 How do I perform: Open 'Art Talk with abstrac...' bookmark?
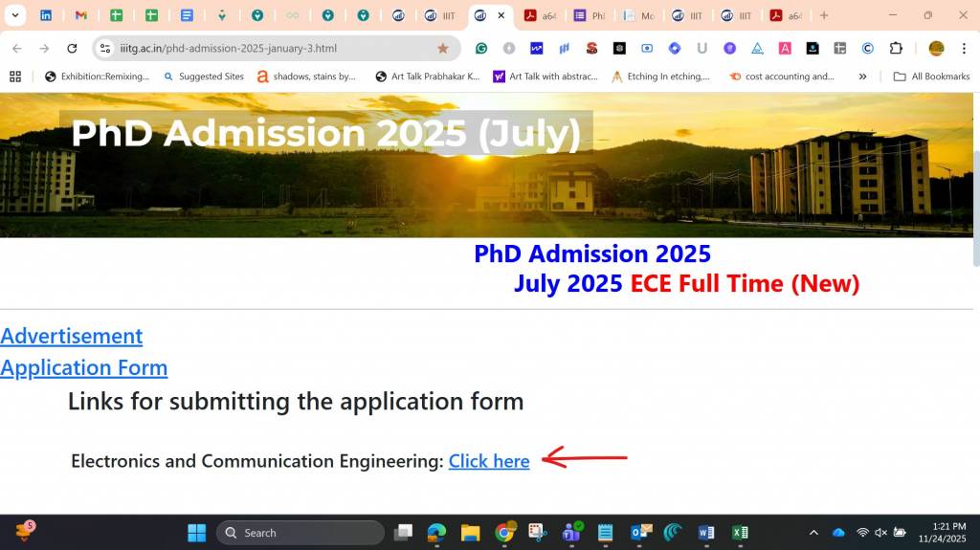(x=546, y=77)
